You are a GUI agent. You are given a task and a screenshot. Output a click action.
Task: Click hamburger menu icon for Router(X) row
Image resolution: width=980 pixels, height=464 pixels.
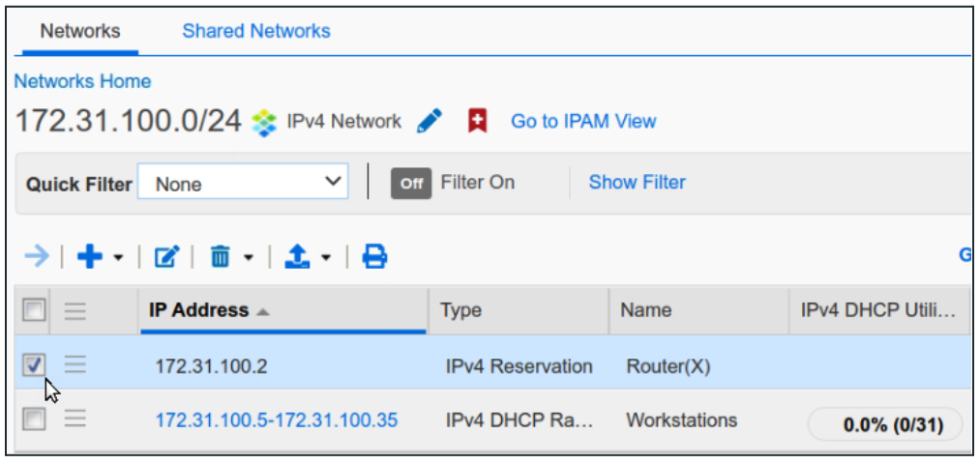tap(75, 364)
